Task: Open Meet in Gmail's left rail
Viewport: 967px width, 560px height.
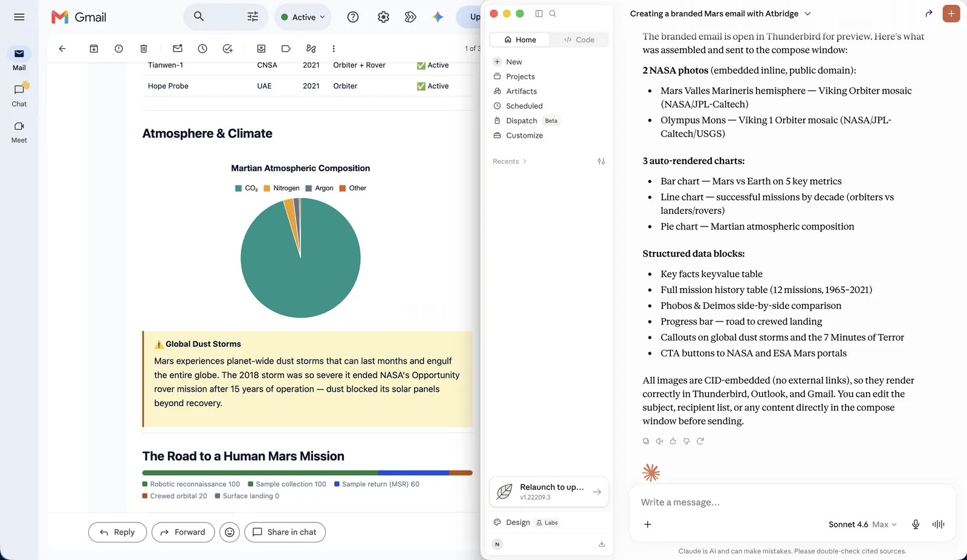Action: [x=19, y=132]
